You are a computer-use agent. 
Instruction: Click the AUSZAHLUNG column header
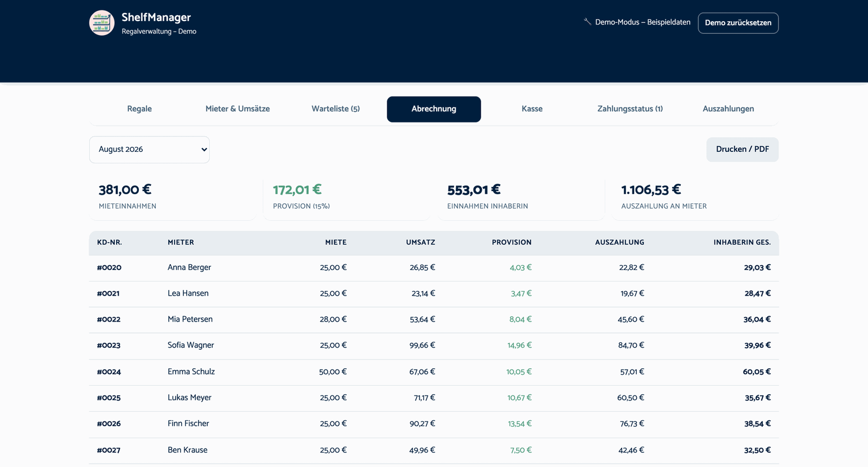[620, 242]
